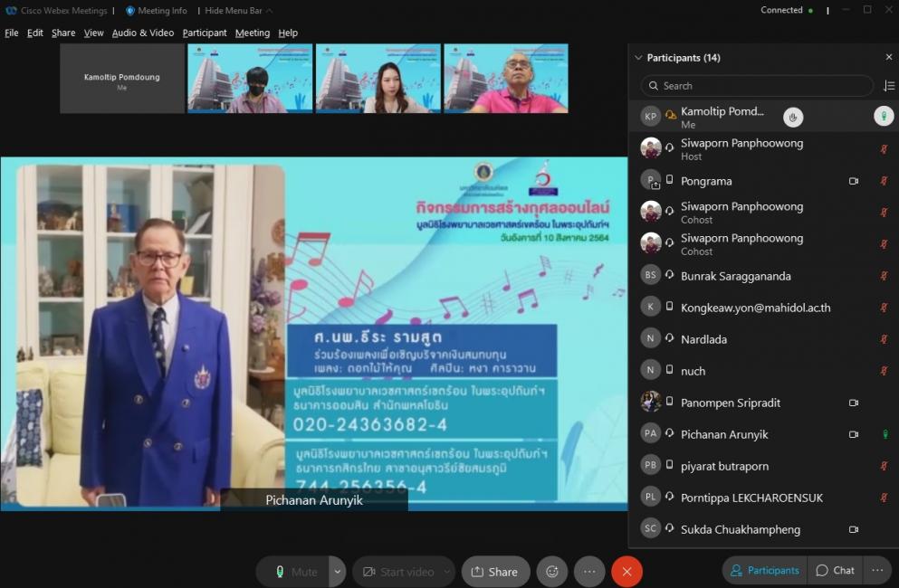Click the Cisco Webex Meetings logo icon
Screen dimensions: 899x588
[11, 10]
